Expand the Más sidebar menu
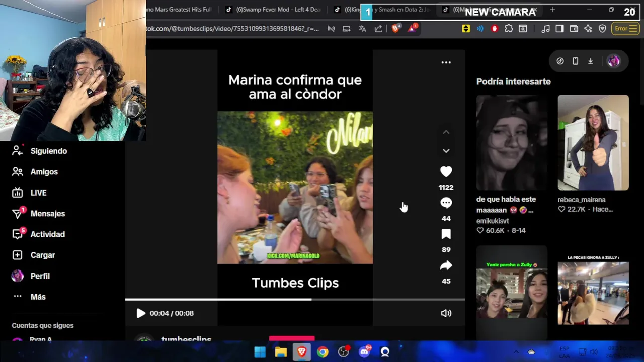644x362 pixels. (38, 297)
